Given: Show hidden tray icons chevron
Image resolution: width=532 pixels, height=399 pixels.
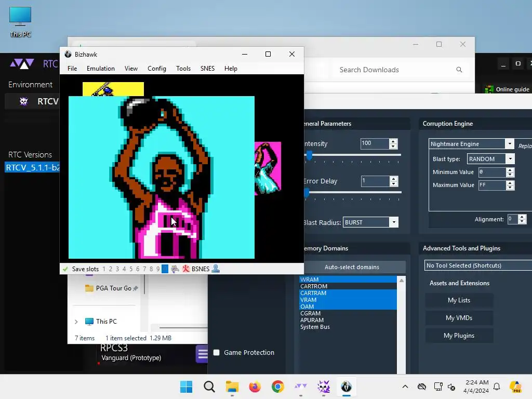Looking at the screenshot, I should pyautogui.click(x=405, y=387).
